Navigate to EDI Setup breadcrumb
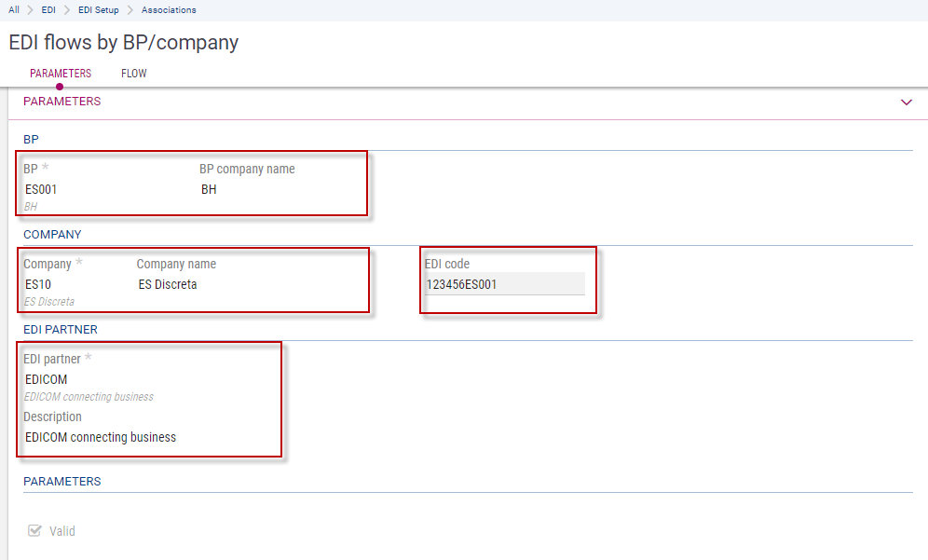The image size is (928, 560). pos(99,10)
